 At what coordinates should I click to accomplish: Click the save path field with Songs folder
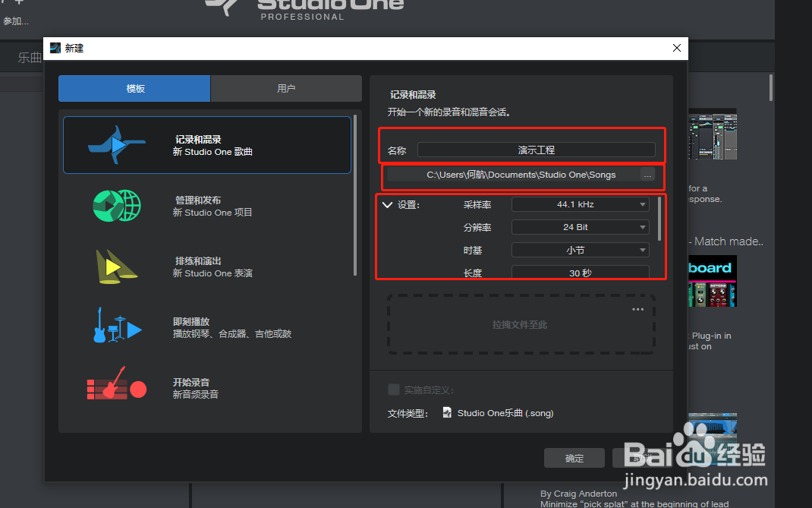(514, 175)
